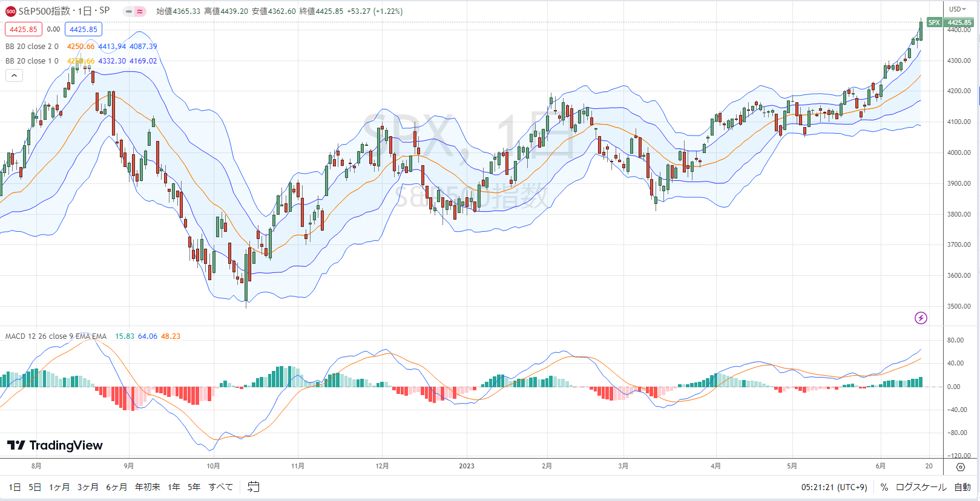Viewport: 980px width, 501px height.
Task: Select the 1ヶ月 time range
Action: point(59,487)
